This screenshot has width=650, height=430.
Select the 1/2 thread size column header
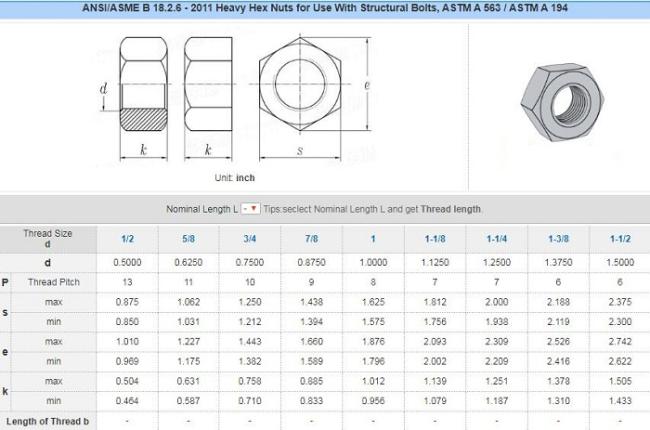point(128,240)
